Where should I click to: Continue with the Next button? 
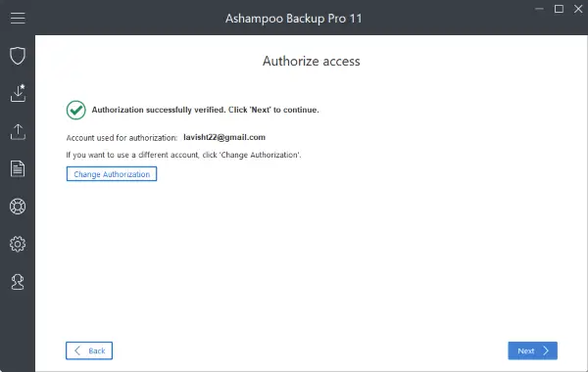(x=532, y=350)
